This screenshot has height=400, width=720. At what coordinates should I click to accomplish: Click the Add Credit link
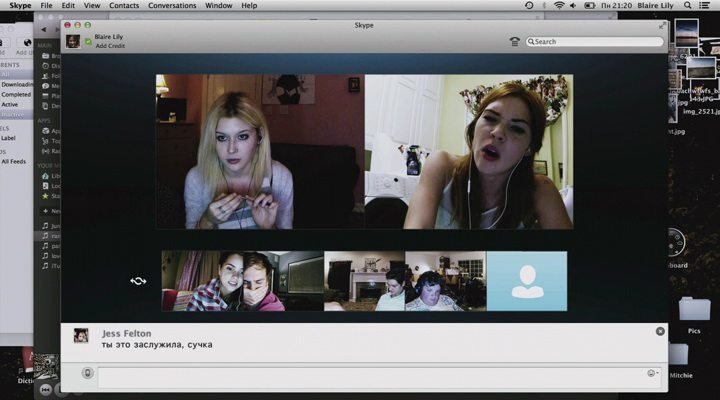point(111,47)
